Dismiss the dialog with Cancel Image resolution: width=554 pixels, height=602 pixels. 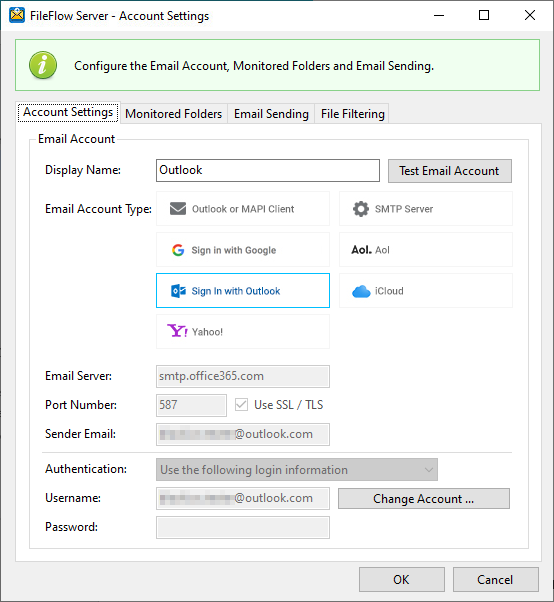coord(496,579)
